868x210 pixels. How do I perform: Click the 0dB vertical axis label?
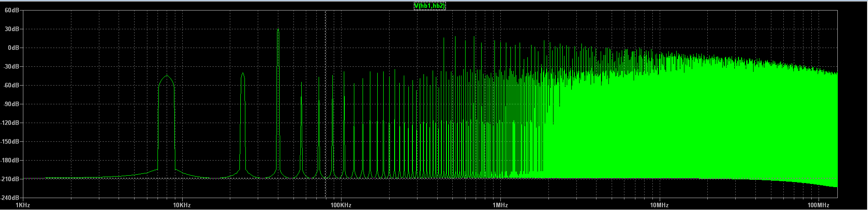(x=13, y=48)
